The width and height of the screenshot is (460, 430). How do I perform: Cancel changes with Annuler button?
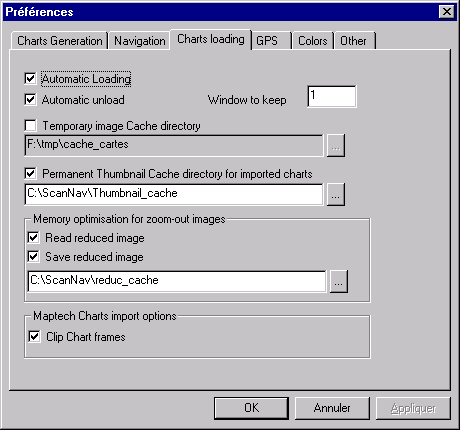(332, 408)
